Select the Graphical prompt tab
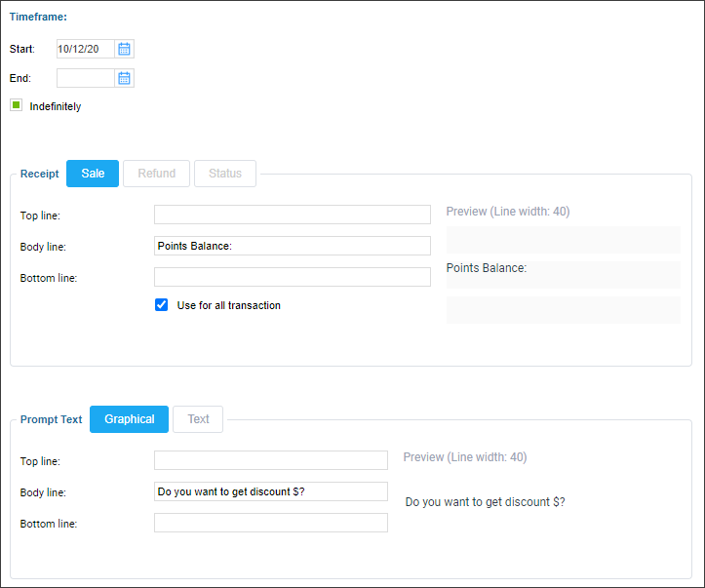 [x=129, y=419]
